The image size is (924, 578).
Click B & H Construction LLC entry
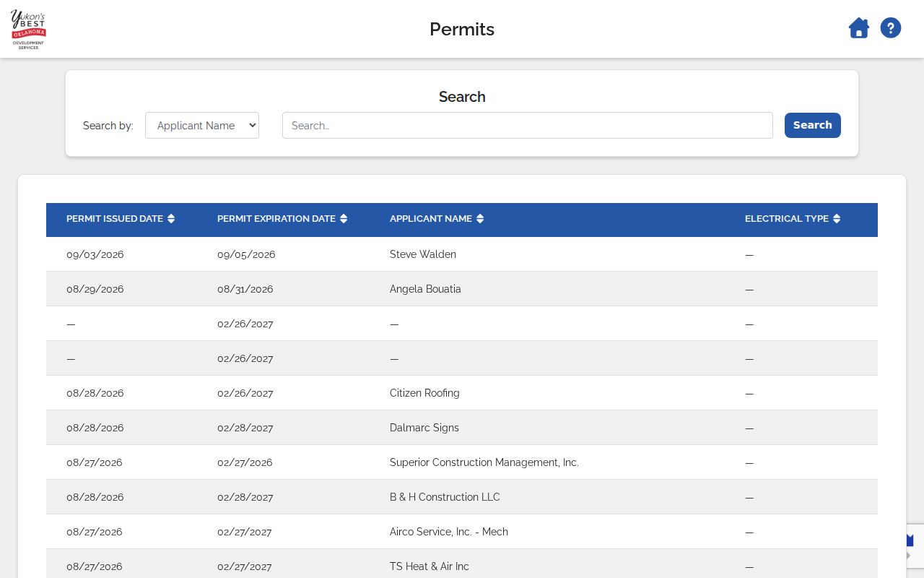tap(445, 497)
